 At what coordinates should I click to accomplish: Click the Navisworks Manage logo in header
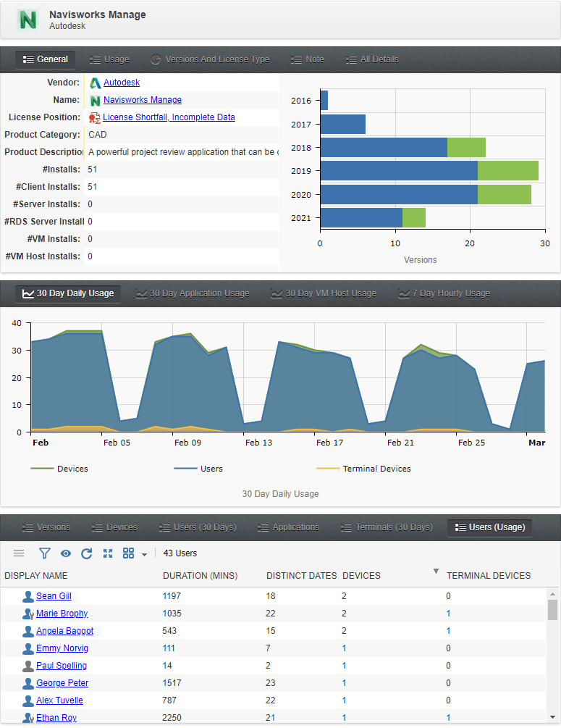coord(28,20)
